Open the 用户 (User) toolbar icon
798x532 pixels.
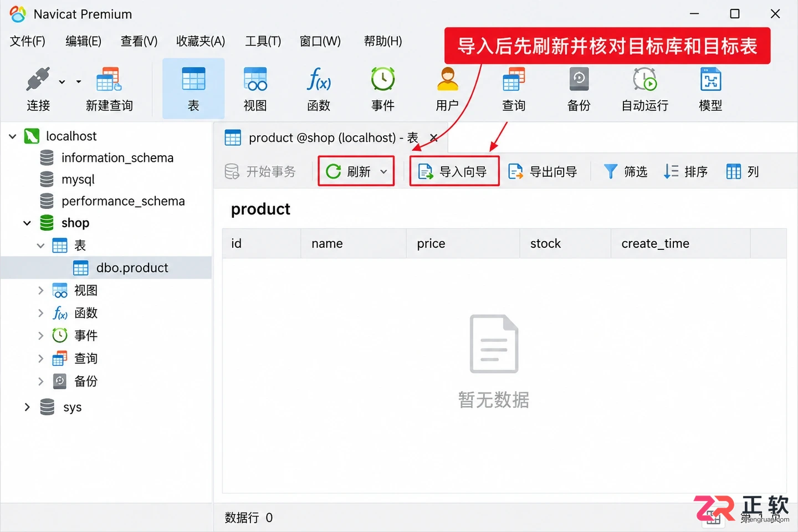pyautogui.click(x=447, y=89)
